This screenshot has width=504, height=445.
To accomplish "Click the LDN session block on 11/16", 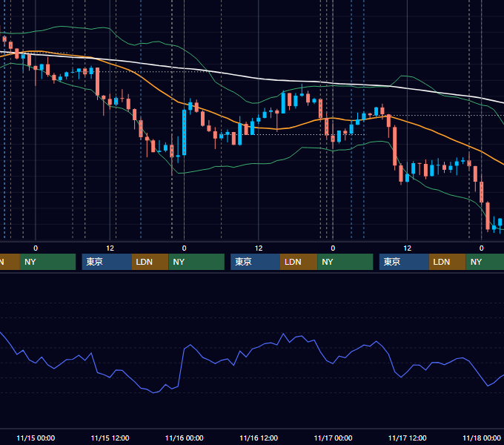I will point(299,262).
